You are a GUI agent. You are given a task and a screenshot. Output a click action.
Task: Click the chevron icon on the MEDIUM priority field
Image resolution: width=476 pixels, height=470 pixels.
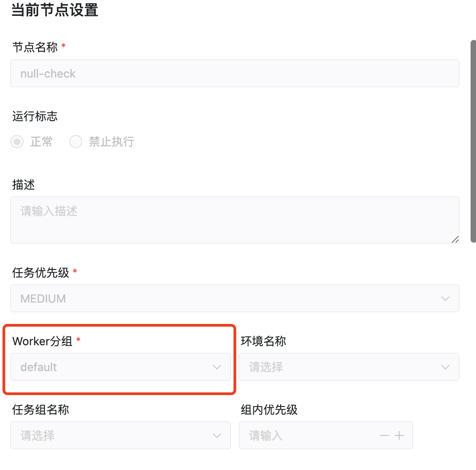point(445,298)
